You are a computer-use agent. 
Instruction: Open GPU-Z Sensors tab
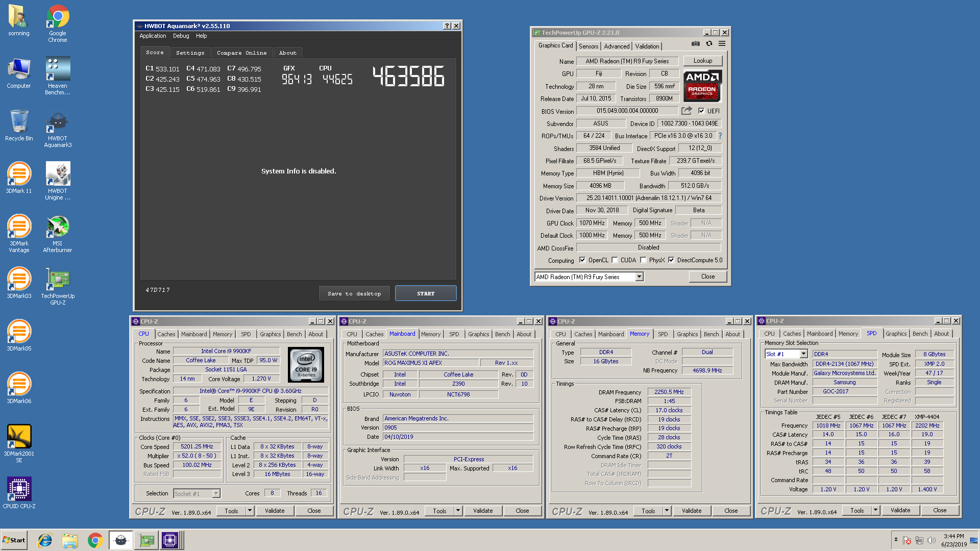589,46
